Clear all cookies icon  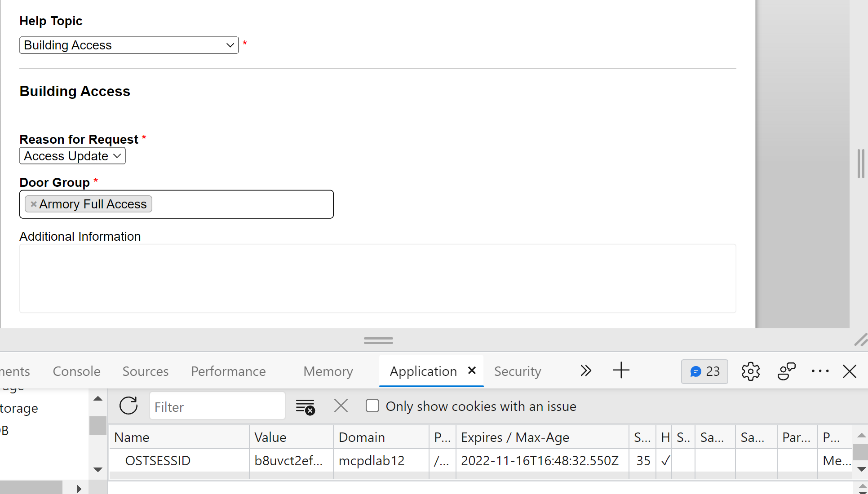(305, 407)
